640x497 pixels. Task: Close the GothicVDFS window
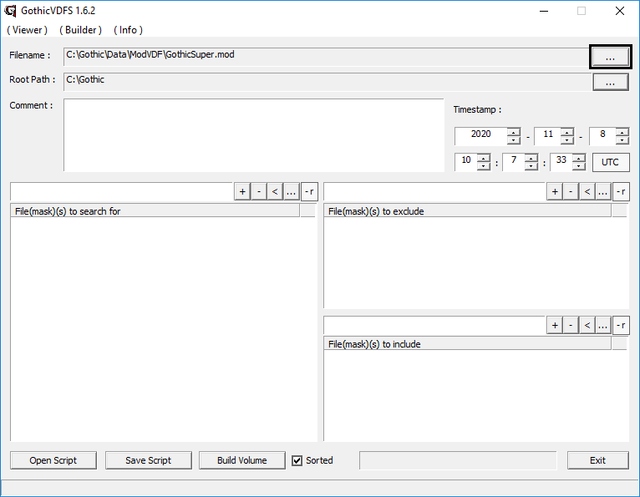tap(620, 11)
